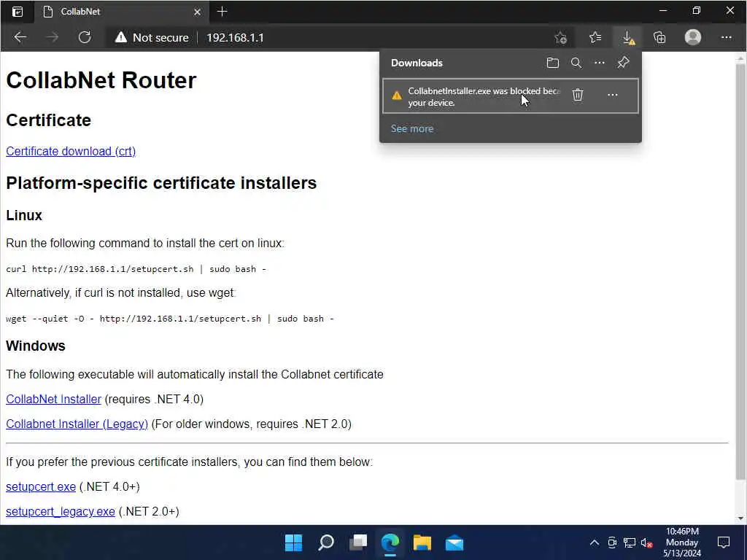Click the page vertical scrollbar thumb

pos(740,271)
